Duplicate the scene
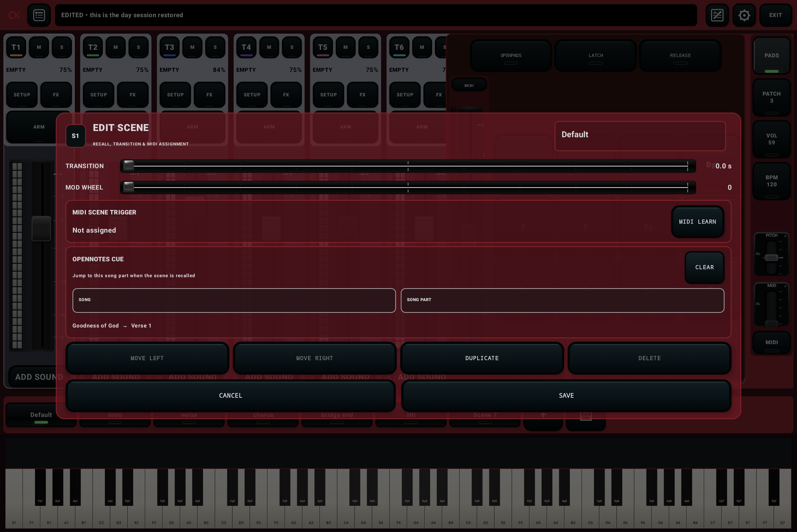 click(x=482, y=358)
